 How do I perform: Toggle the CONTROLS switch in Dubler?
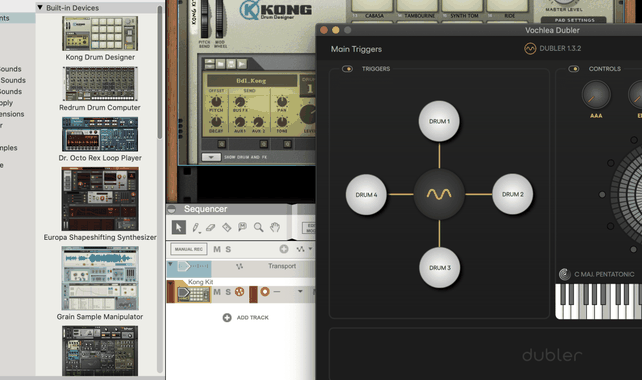(574, 69)
